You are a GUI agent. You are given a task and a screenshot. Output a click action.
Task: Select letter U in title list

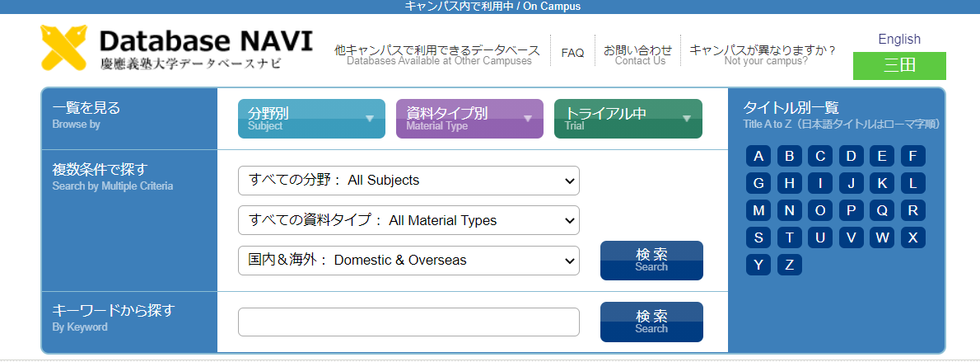[x=820, y=238]
